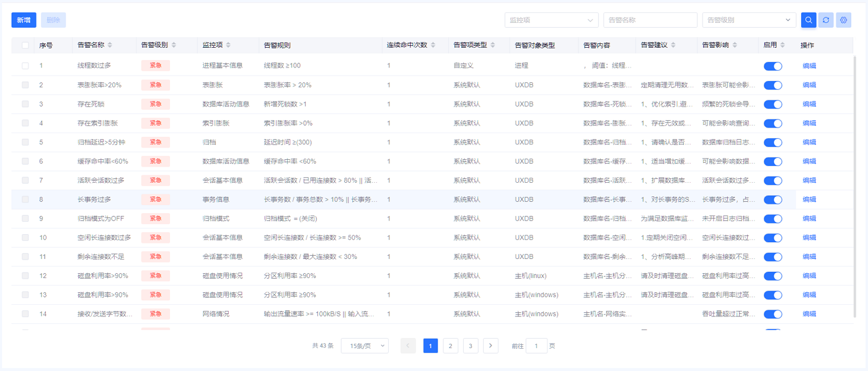
Task: Open column settings gear icon
Action: [x=843, y=20]
